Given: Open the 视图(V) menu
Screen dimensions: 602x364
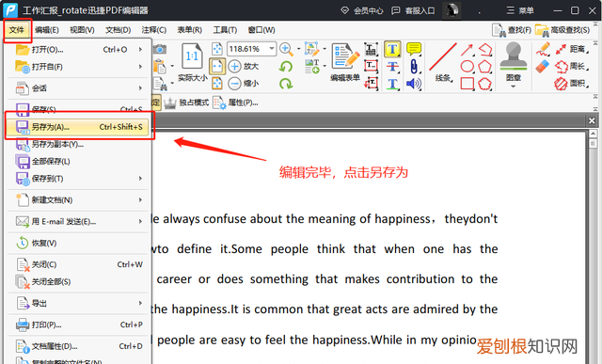Looking at the screenshot, I should point(82,30).
